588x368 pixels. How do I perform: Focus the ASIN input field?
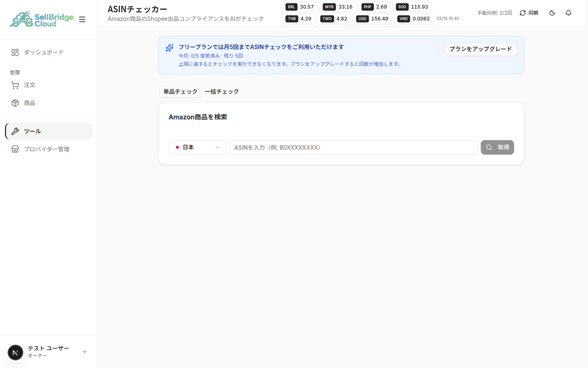[x=353, y=148]
